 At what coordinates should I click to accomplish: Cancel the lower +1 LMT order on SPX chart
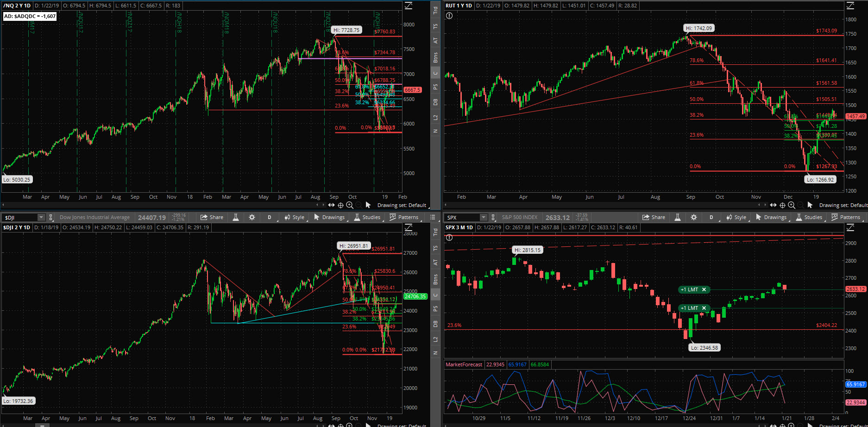pos(704,308)
